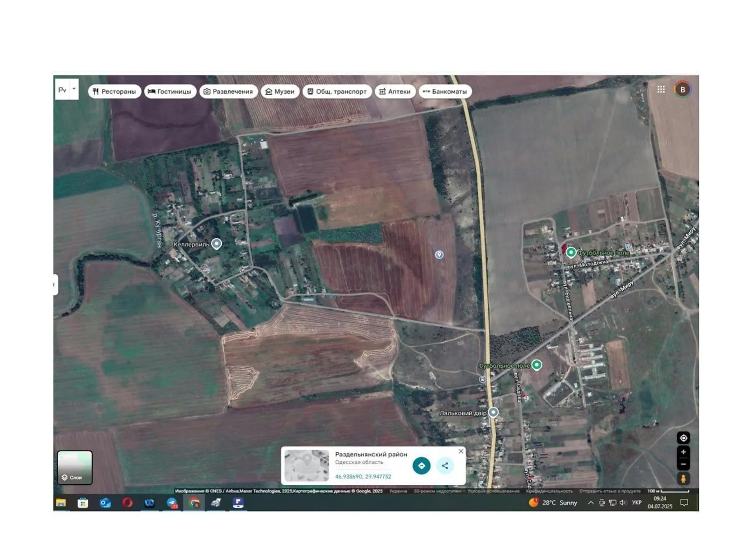Open the Google account avatar B
Viewport: 747px width, 560px height.
(683, 90)
